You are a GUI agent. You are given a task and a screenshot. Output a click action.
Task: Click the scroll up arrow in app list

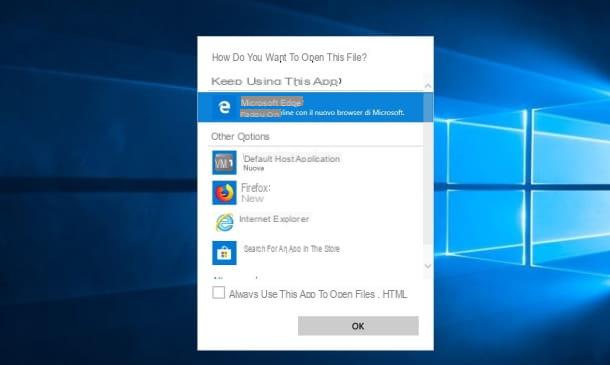[x=428, y=86]
